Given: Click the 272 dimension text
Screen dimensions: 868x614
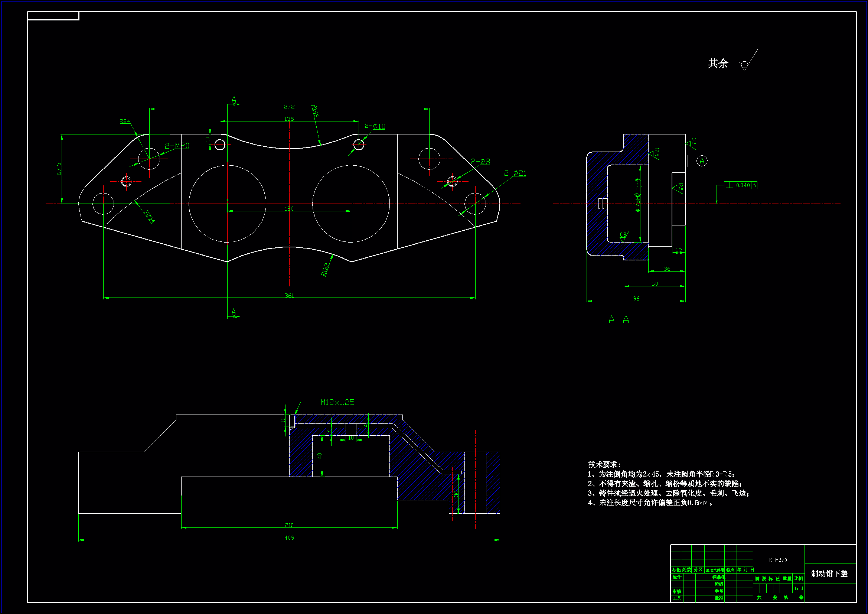Looking at the screenshot, I should tap(289, 107).
